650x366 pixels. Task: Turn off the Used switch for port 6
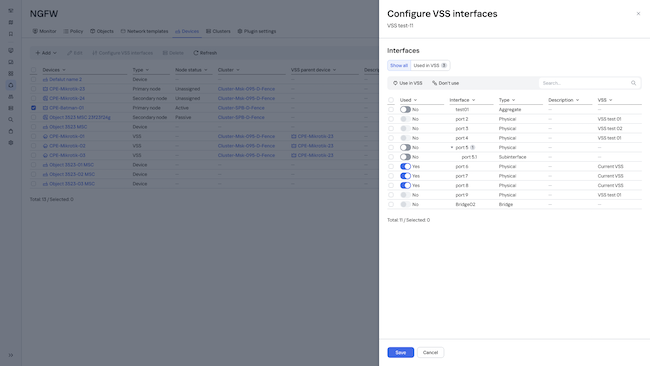pos(405,166)
